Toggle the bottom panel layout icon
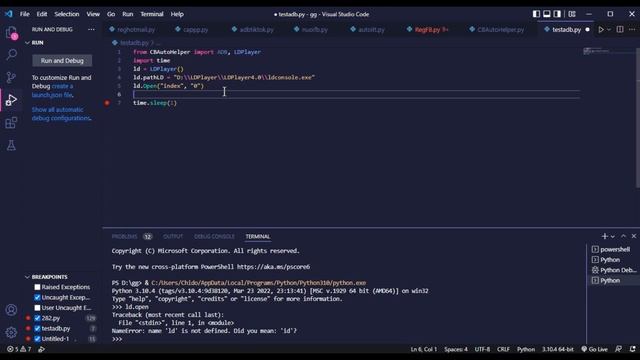The image size is (640, 360). tap(547, 14)
